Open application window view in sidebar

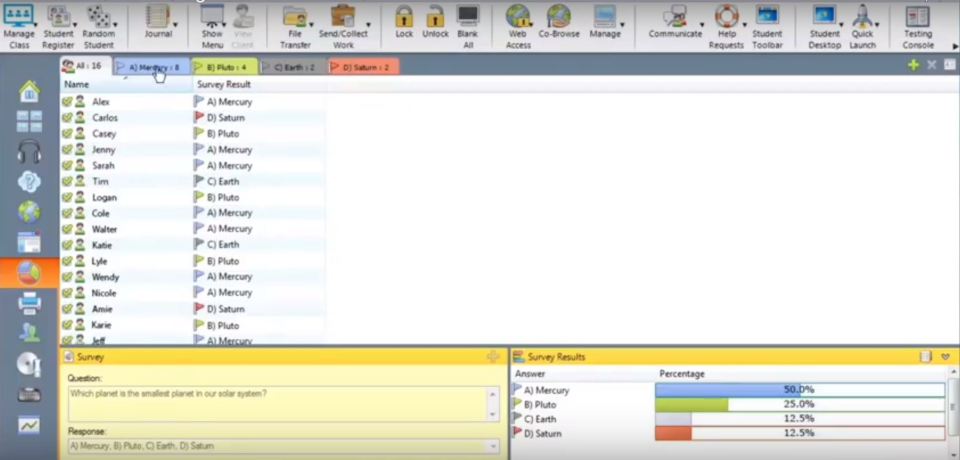tap(29, 243)
